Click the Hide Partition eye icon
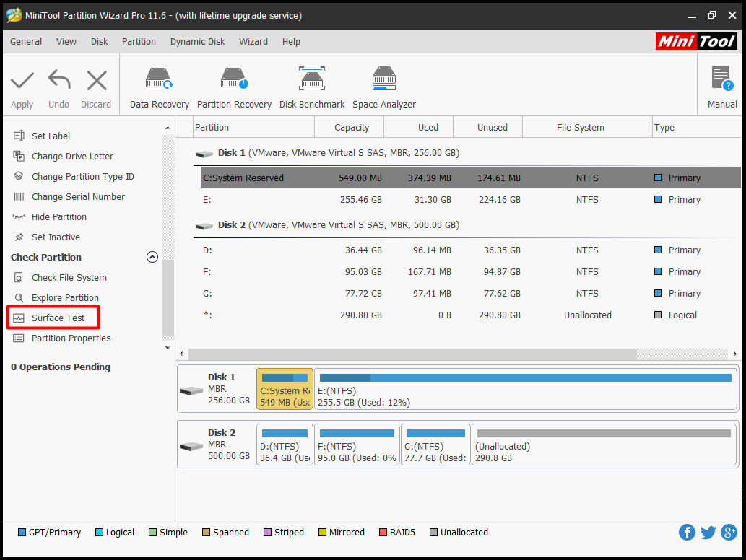 pyautogui.click(x=19, y=216)
